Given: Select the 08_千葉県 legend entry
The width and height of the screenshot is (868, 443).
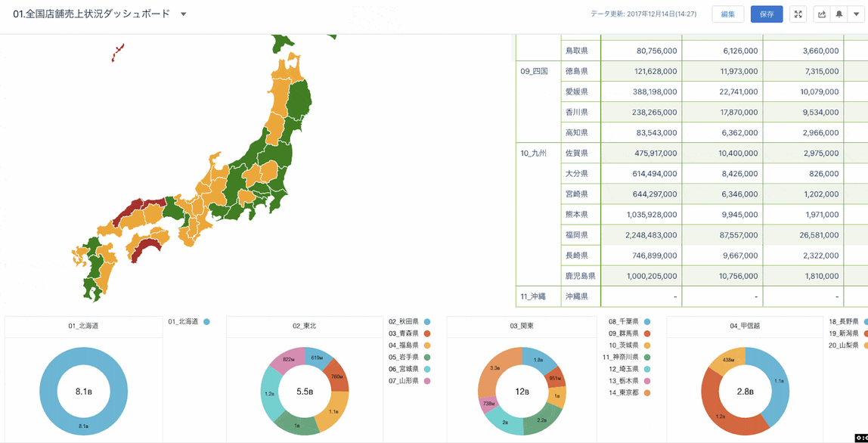Looking at the screenshot, I should (x=629, y=322).
